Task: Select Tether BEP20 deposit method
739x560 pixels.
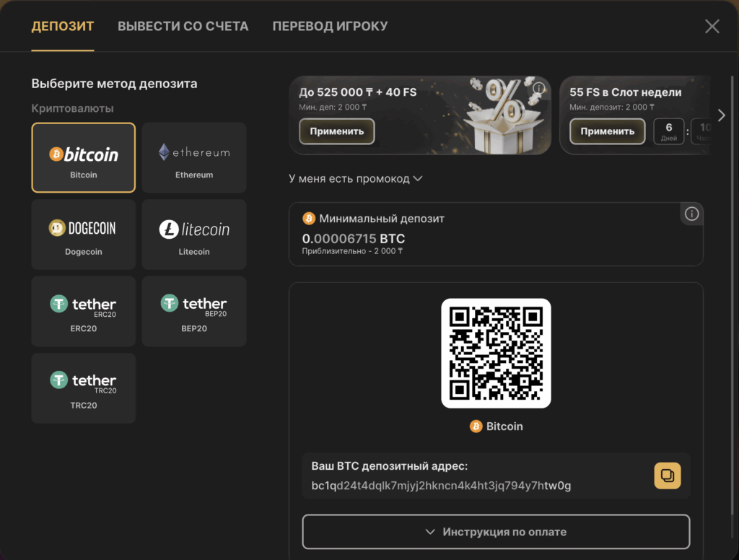Action: tap(193, 311)
